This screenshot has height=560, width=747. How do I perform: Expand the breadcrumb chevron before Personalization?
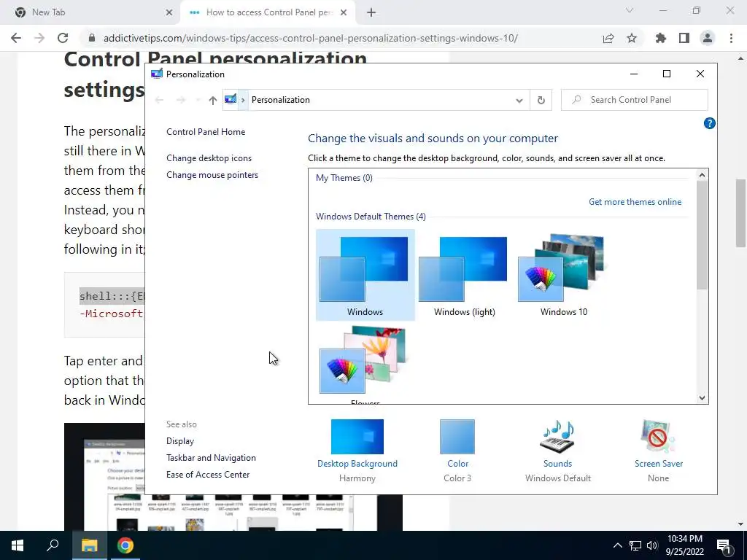click(243, 100)
